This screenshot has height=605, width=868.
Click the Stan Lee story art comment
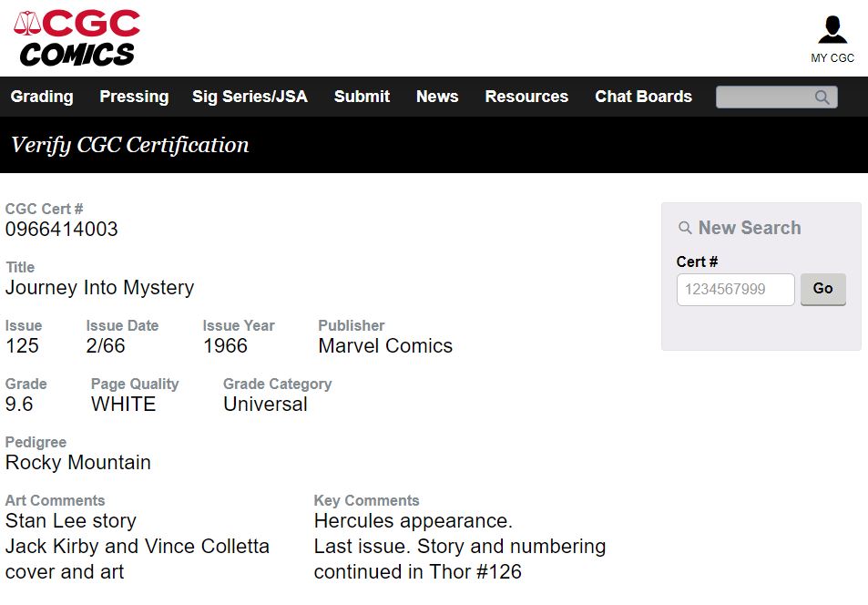(71, 521)
